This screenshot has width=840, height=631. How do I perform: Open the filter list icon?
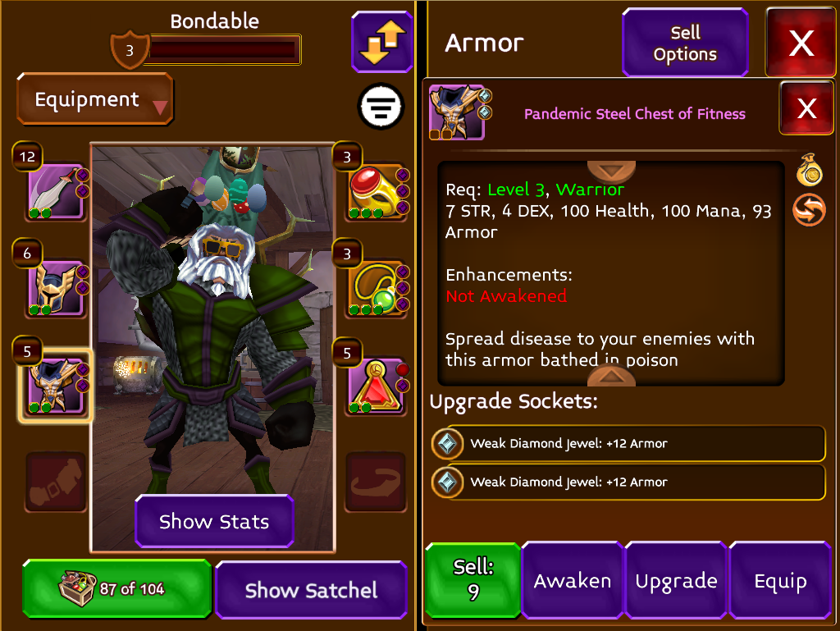[381, 106]
